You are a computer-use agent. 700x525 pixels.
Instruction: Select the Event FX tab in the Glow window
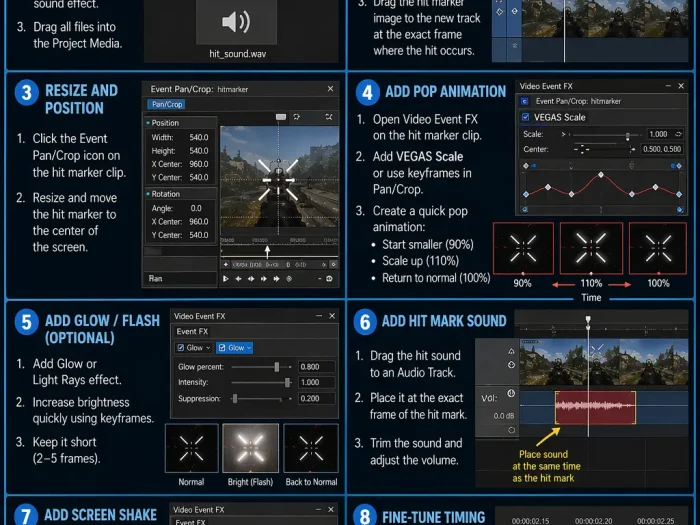[x=192, y=331]
